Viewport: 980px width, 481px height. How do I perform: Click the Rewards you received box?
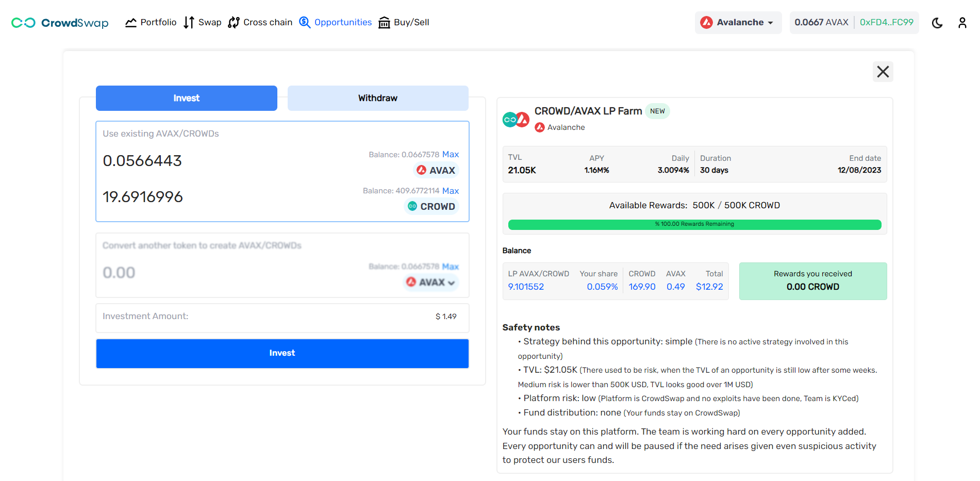813,281
